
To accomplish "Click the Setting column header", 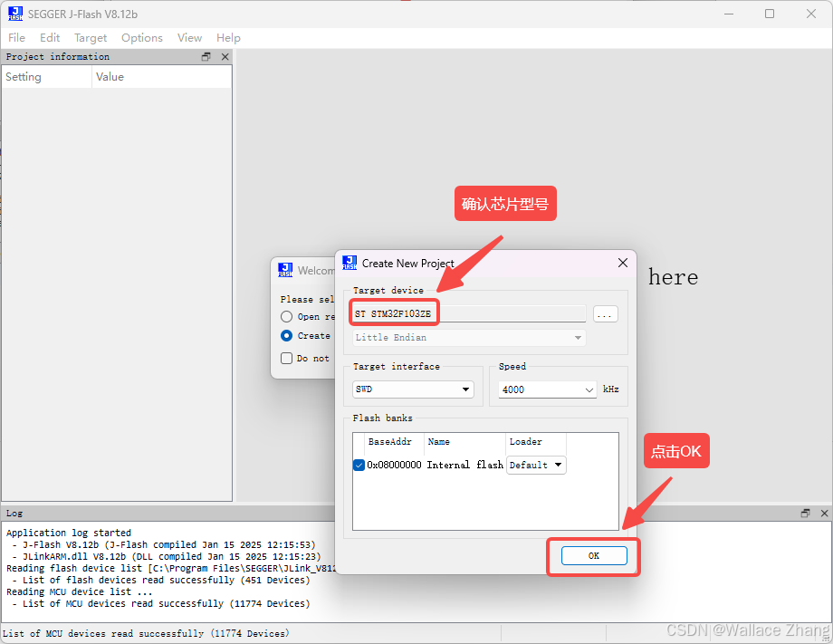I will tap(47, 77).
